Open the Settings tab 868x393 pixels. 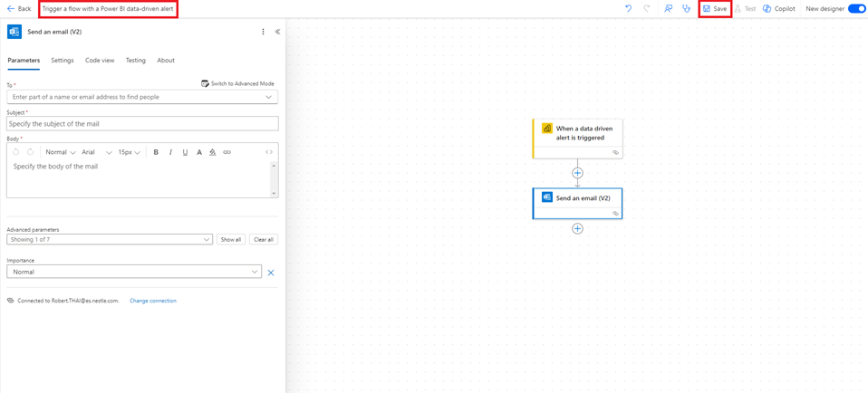(x=63, y=61)
